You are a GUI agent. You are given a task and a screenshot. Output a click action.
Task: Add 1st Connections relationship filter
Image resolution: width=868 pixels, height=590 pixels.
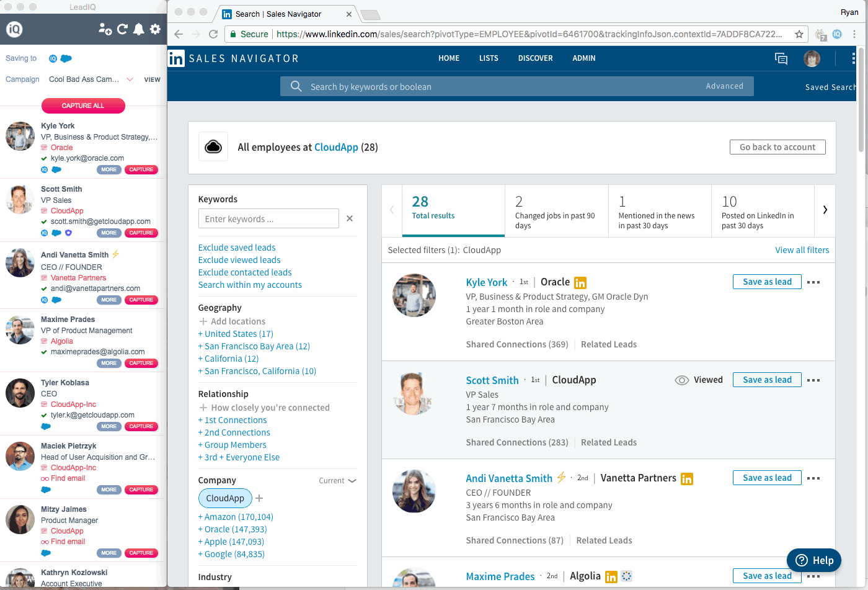[x=232, y=420]
